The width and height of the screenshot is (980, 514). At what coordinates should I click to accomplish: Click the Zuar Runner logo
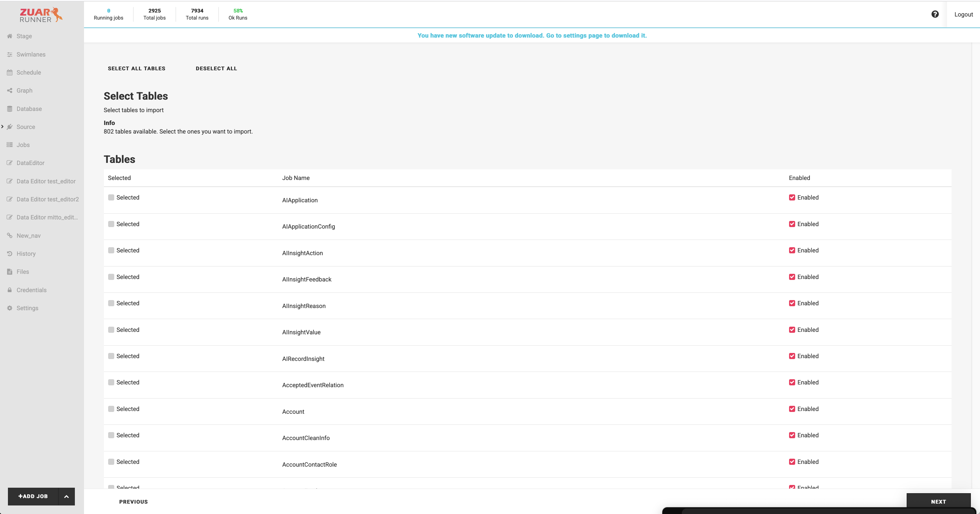[x=41, y=15]
